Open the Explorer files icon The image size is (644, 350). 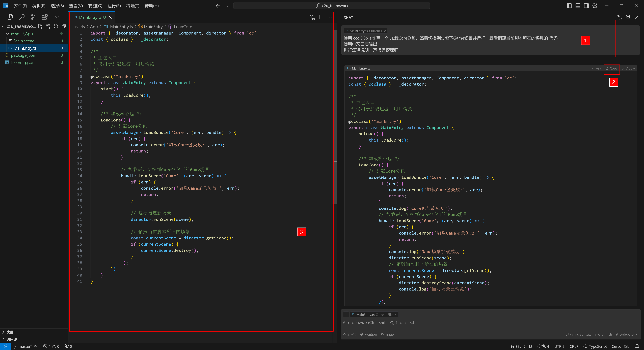click(10, 17)
